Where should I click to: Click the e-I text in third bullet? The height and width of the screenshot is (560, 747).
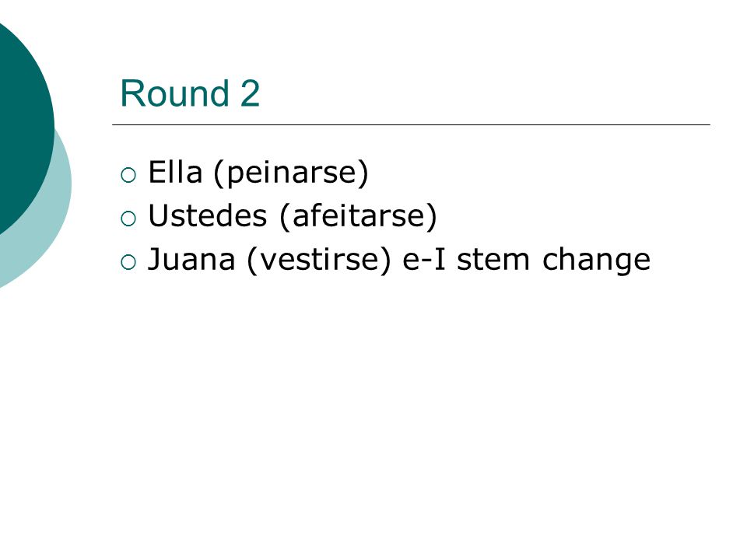point(424,260)
